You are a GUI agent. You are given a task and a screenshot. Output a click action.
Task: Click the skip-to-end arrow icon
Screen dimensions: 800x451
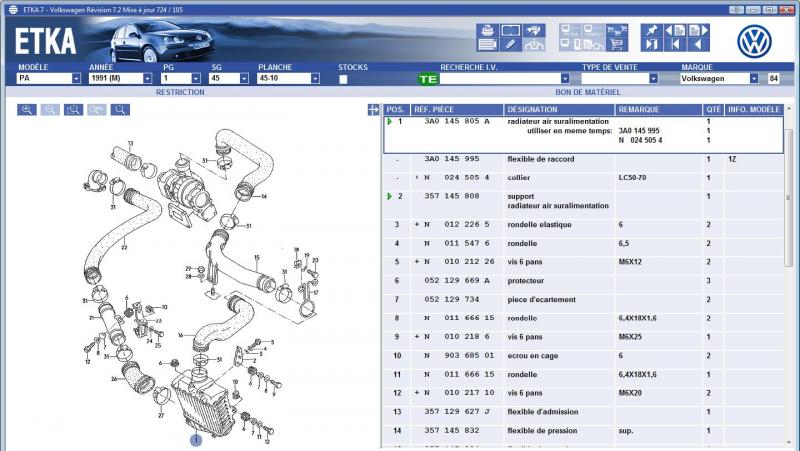click(x=652, y=45)
